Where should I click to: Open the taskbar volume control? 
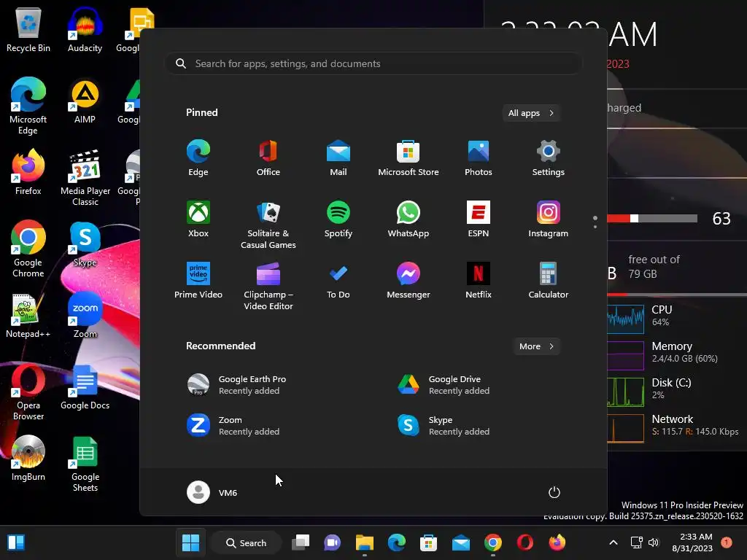(x=654, y=542)
